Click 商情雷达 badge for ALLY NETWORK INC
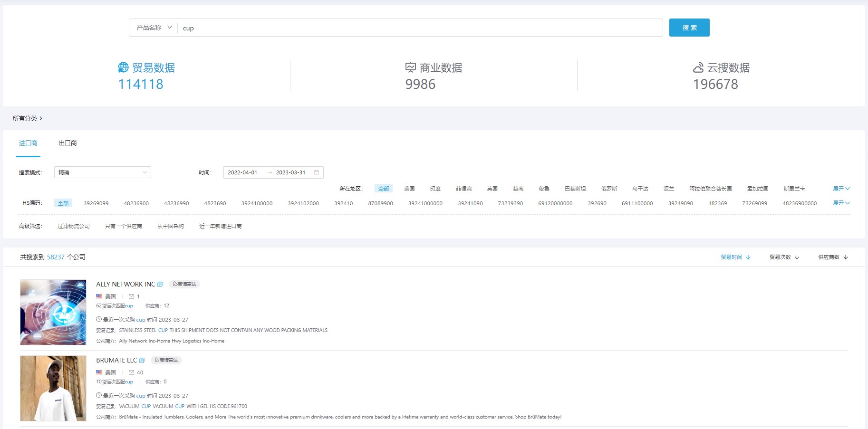868x429 pixels. pyautogui.click(x=184, y=284)
